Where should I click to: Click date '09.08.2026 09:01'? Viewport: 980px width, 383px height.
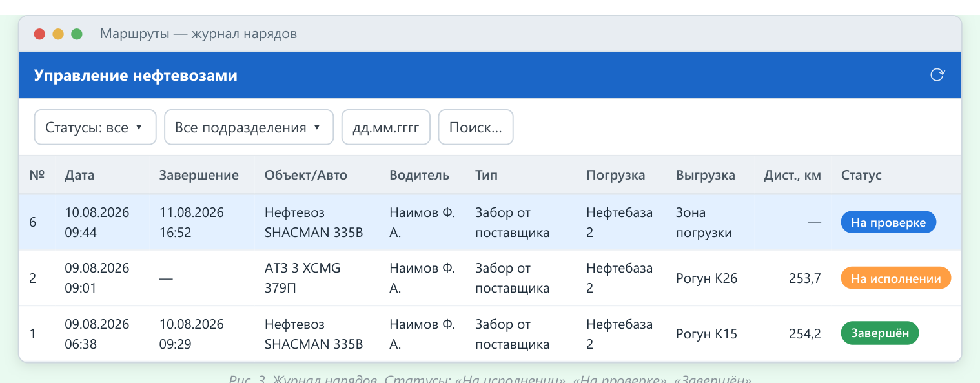point(97,278)
